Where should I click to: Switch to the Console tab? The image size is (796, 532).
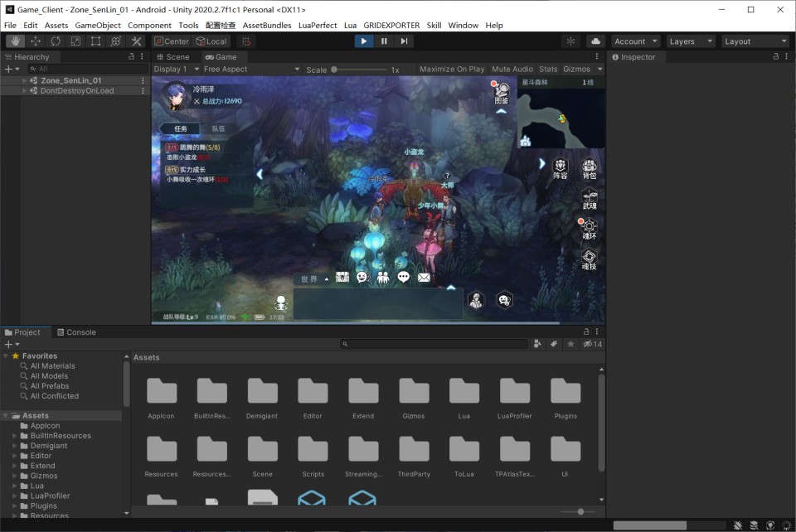75,332
